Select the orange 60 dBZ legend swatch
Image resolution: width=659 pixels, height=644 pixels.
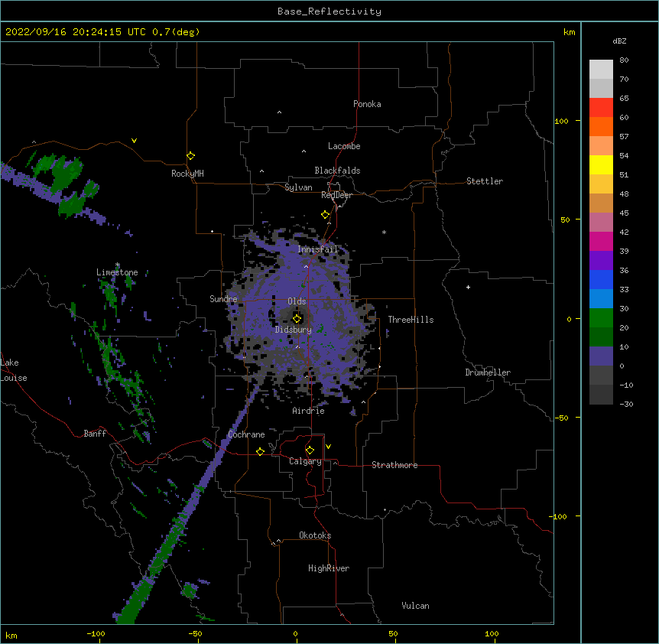(601, 126)
